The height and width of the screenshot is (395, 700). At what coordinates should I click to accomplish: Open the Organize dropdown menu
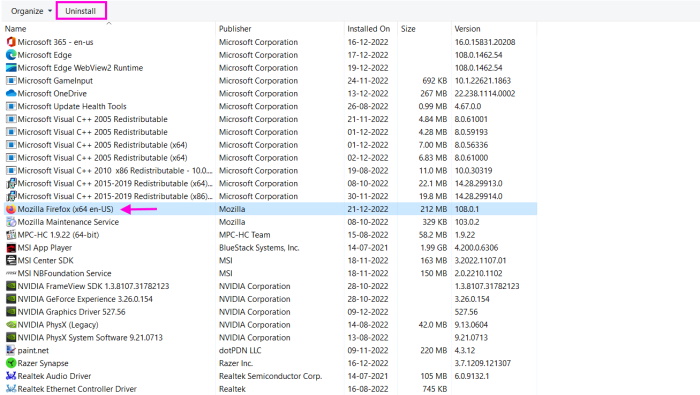pos(31,11)
